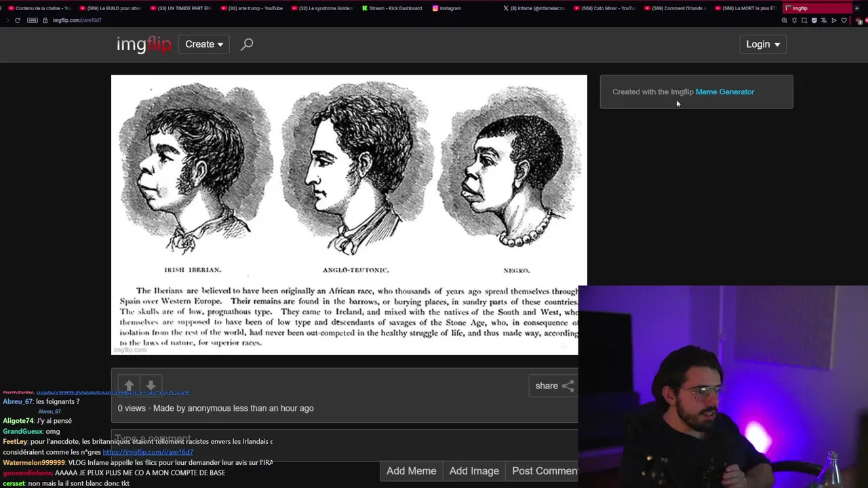Click 'Made by anonymous' info text
Viewport: 868px width, 488px height.
[x=233, y=408]
